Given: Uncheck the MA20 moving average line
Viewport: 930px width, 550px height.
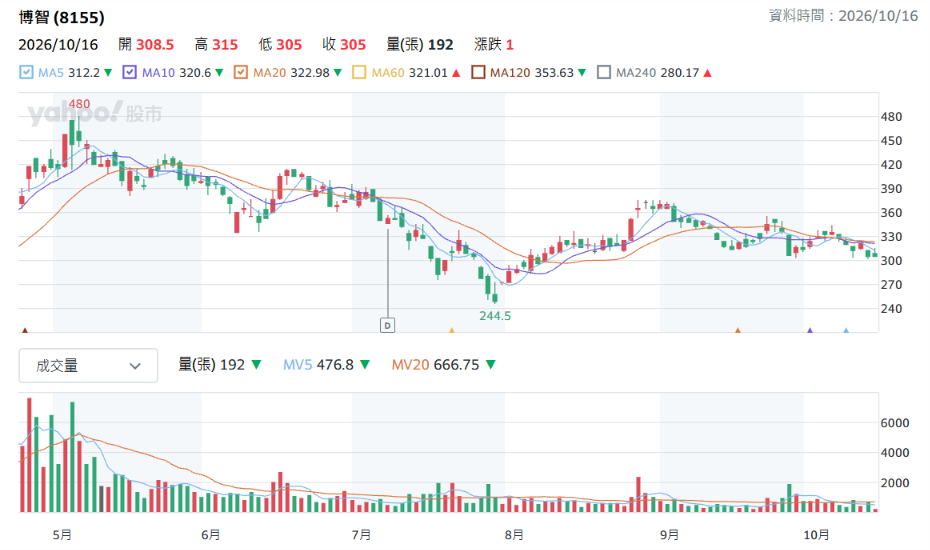Looking at the screenshot, I should click(x=240, y=72).
